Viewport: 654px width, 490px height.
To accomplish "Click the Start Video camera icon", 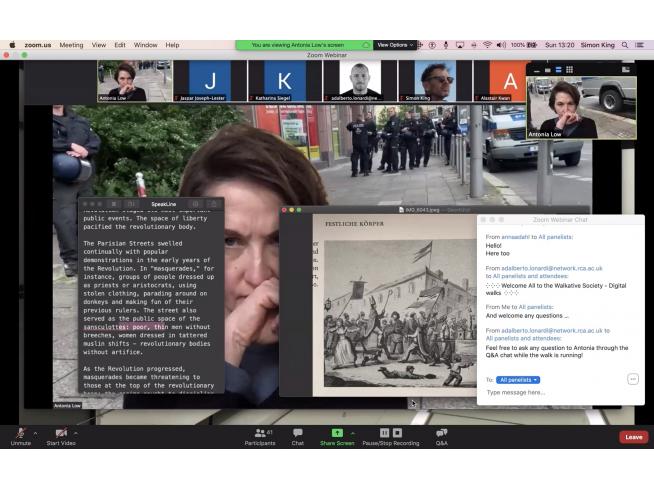I will coord(60,433).
